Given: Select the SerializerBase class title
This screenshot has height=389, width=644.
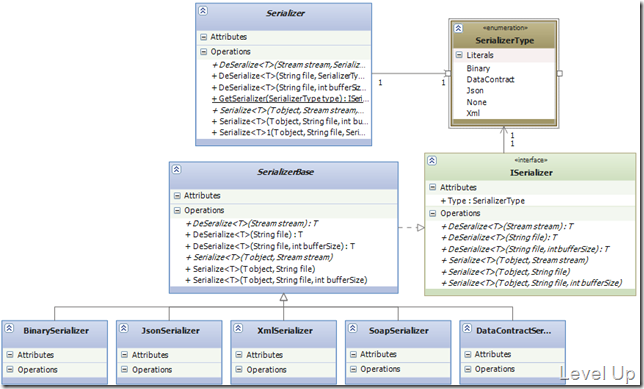Looking at the screenshot, I should 285,172.
